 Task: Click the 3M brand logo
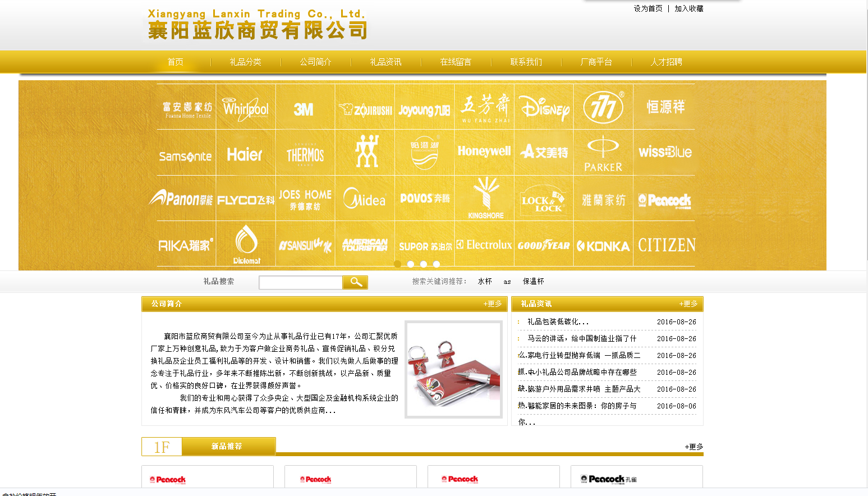[x=304, y=109]
